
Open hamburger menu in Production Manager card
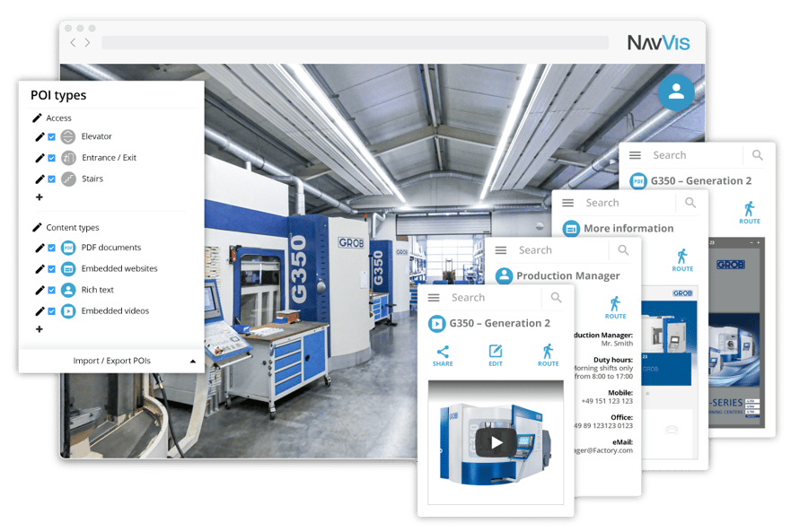point(501,250)
